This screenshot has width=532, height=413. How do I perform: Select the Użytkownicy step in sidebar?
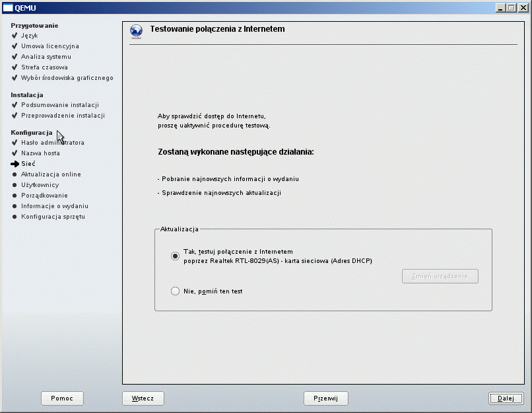click(x=40, y=185)
